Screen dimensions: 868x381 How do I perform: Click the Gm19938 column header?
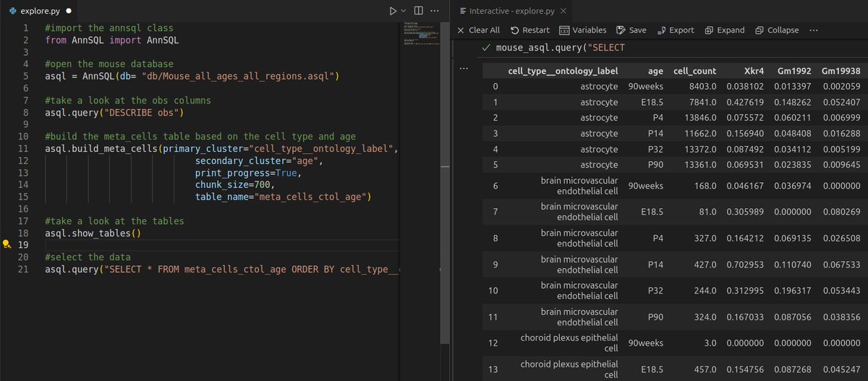841,71
